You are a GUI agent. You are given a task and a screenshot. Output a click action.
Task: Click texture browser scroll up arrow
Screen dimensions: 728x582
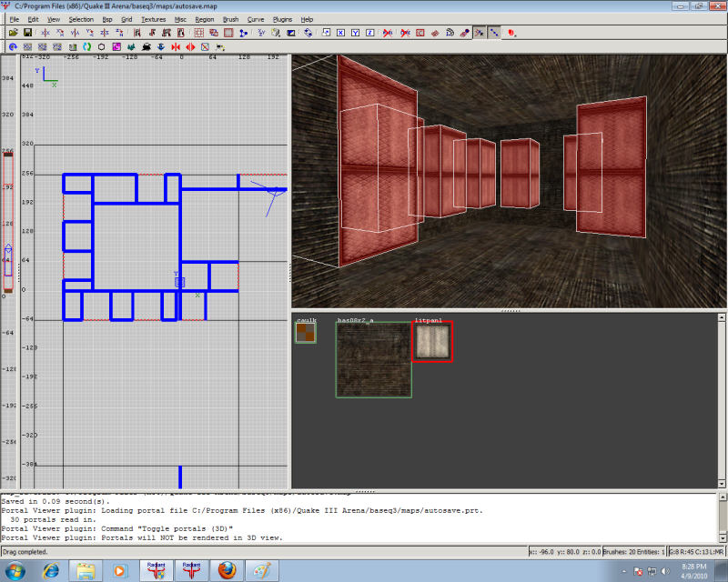pyautogui.click(x=722, y=317)
